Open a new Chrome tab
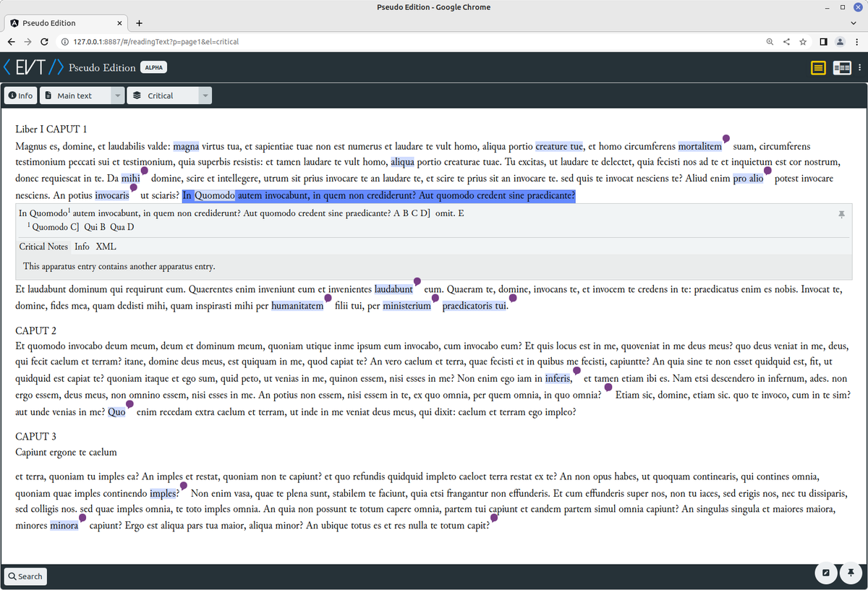This screenshot has width=868, height=590. pos(139,23)
